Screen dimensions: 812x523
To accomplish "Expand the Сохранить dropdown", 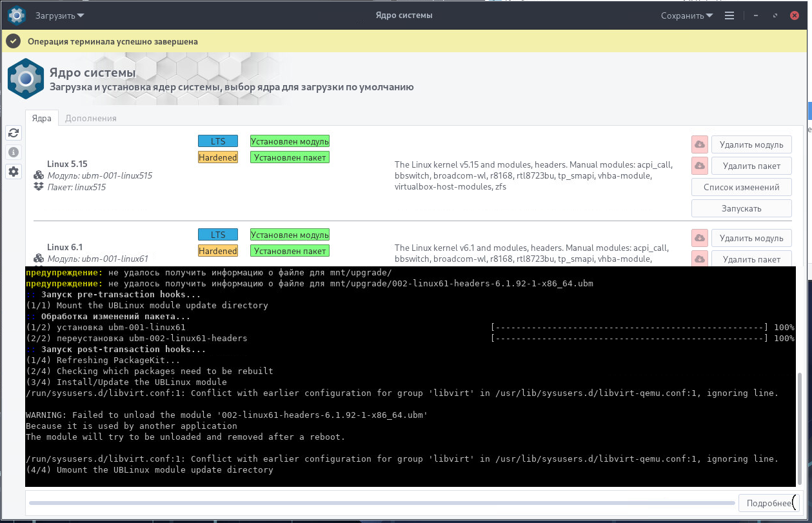I will tap(687, 15).
